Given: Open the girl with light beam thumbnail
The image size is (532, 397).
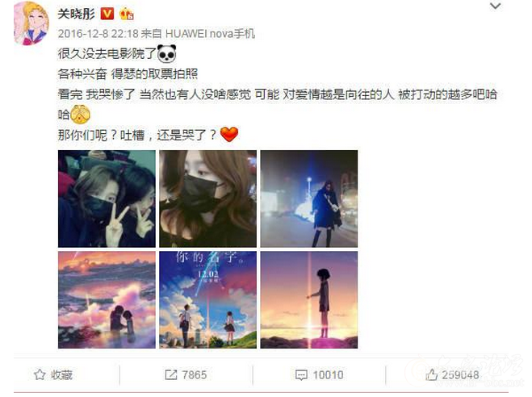Looking at the screenshot, I should (309, 299).
